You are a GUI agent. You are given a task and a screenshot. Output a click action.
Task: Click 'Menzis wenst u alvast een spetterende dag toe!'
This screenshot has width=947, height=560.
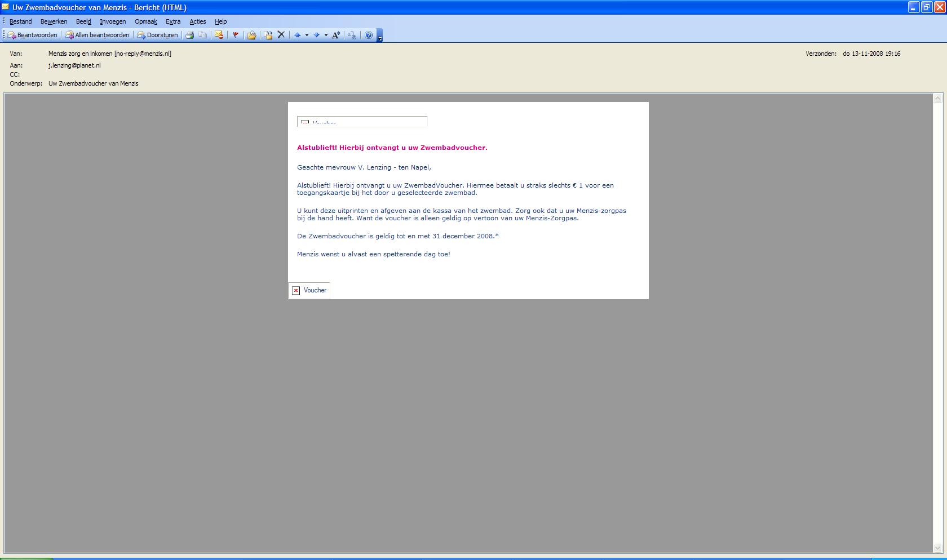coord(374,254)
